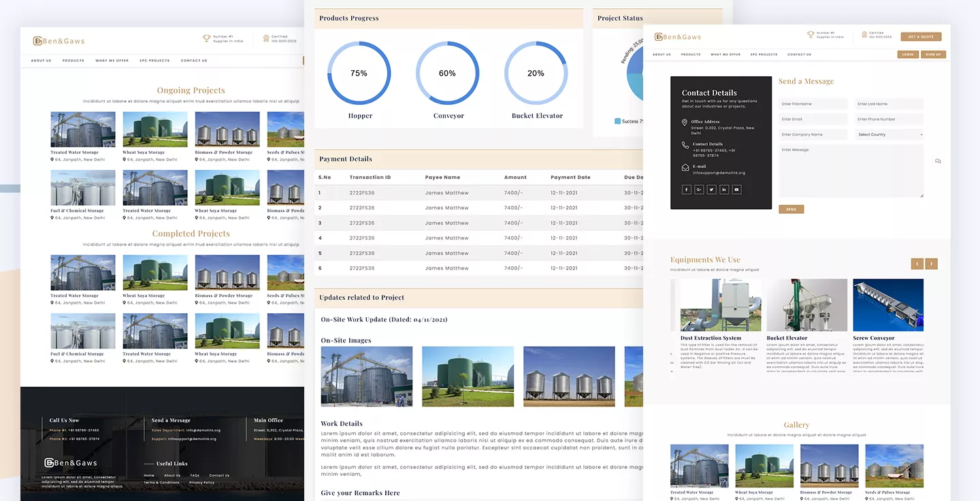Open EPC Projects menu beside the Login button
Viewport: 980px width, 501px height.
[764, 54]
